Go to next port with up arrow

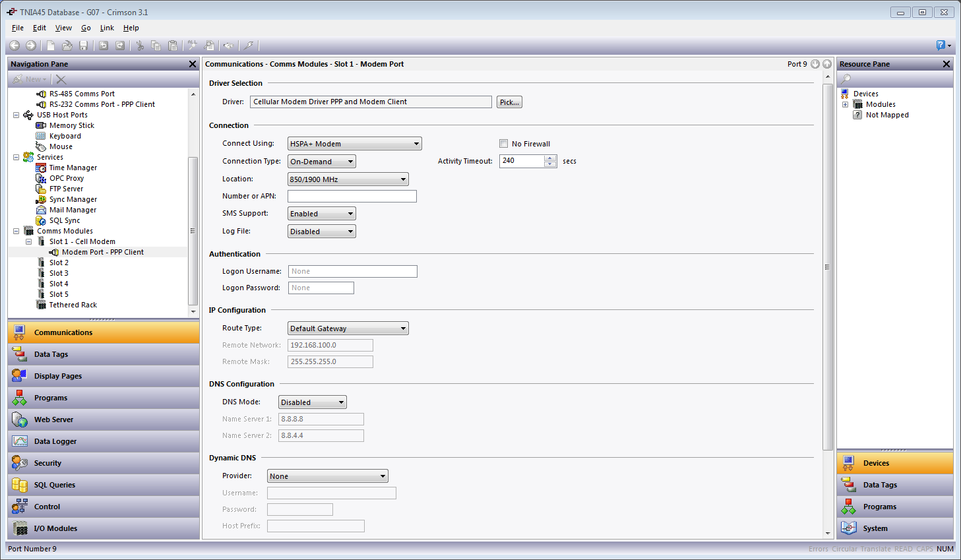pos(827,64)
